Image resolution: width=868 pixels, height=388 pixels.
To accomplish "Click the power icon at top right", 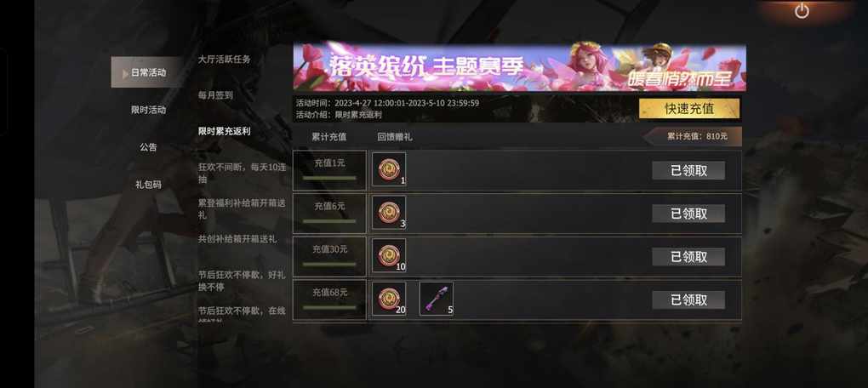I will pos(802,10).
